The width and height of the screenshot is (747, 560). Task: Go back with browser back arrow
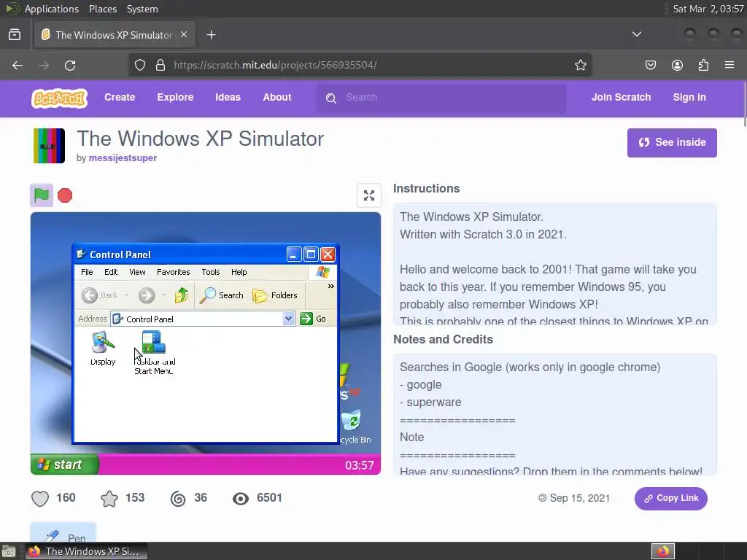click(x=18, y=65)
